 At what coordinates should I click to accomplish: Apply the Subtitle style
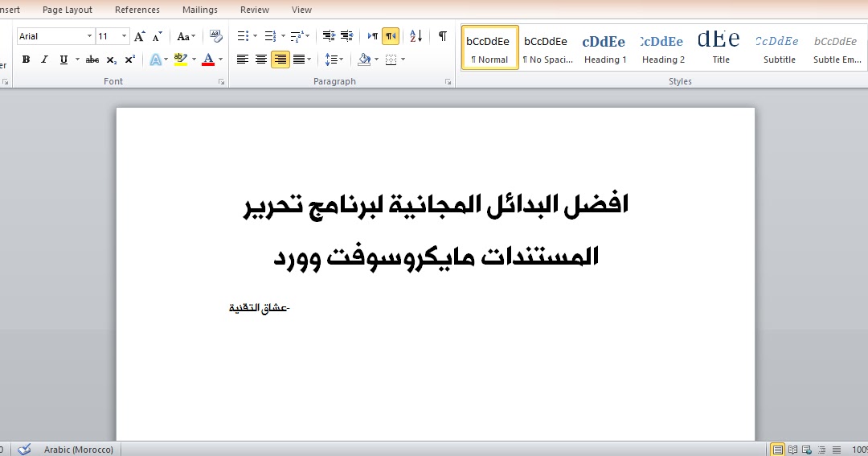pos(779,47)
